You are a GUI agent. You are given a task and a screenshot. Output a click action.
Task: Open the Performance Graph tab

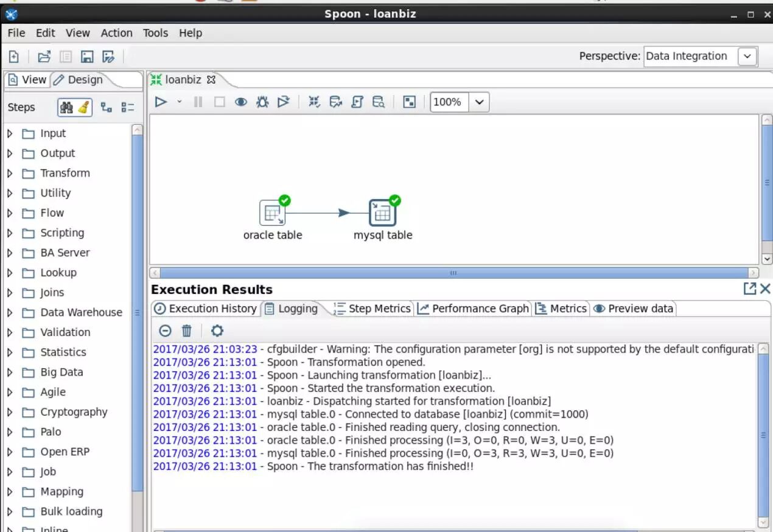tap(473, 309)
